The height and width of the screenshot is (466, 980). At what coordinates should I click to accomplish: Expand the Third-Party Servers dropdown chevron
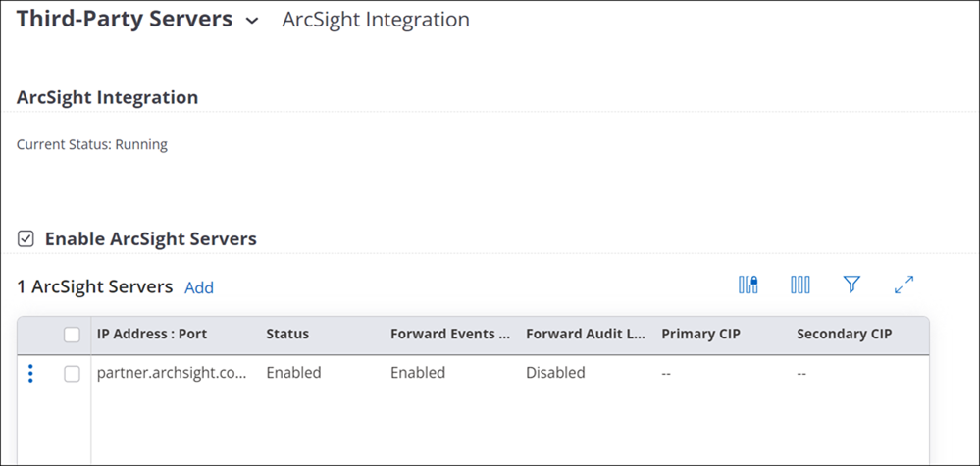pos(252,21)
